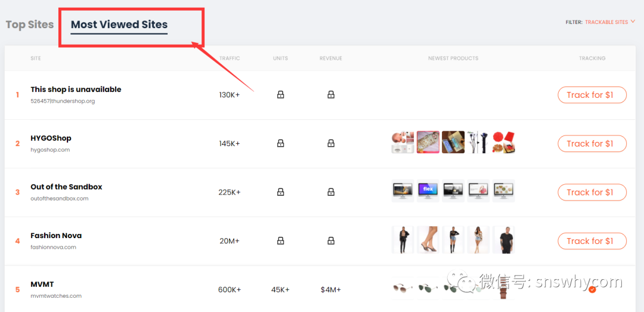Click the units lock icon for Fashion Nova

click(x=280, y=241)
